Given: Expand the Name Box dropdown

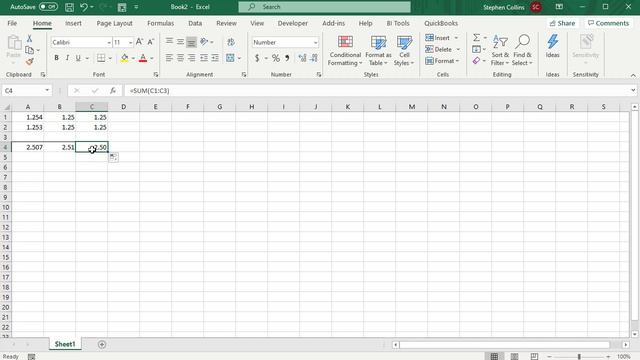Looking at the screenshot, I should (x=47, y=91).
